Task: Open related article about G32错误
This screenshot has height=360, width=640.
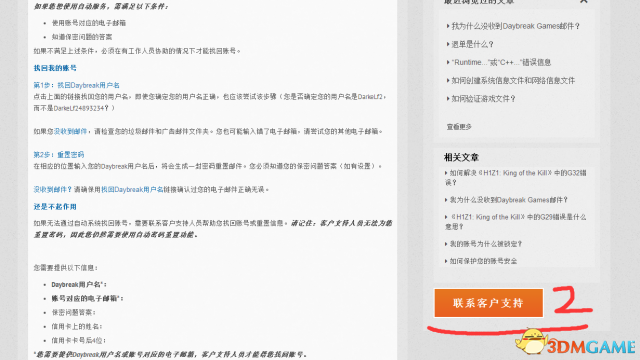Action: pos(516,178)
